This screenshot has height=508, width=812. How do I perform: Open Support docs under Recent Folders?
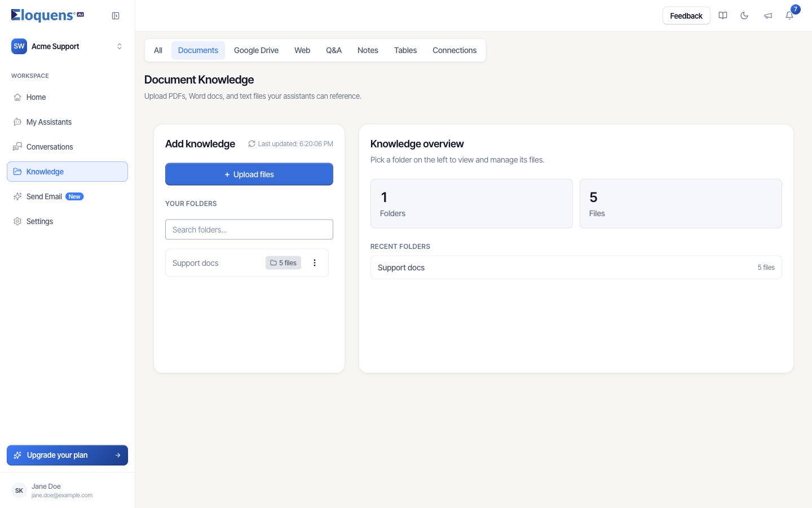click(576, 268)
